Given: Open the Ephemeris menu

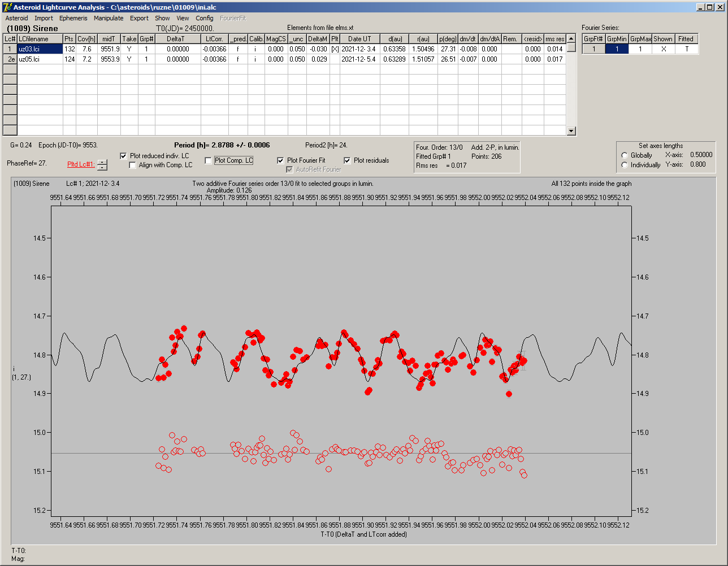Looking at the screenshot, I should 73,18.
